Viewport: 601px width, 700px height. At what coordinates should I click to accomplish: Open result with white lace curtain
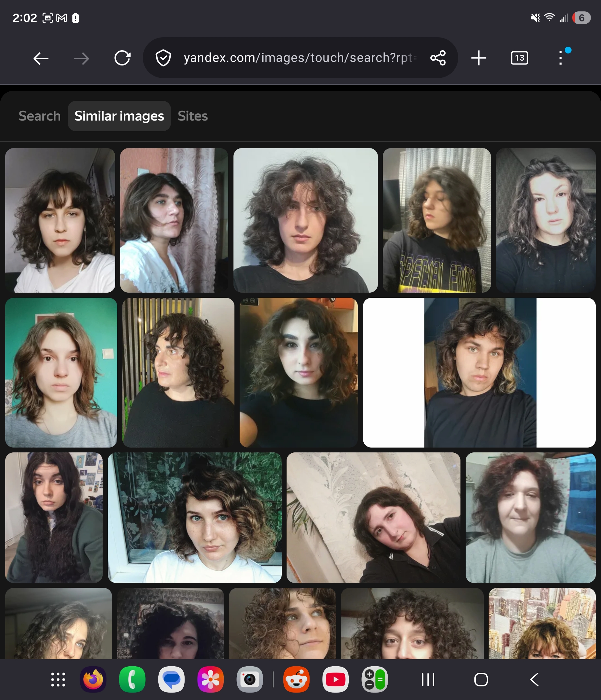373,518
